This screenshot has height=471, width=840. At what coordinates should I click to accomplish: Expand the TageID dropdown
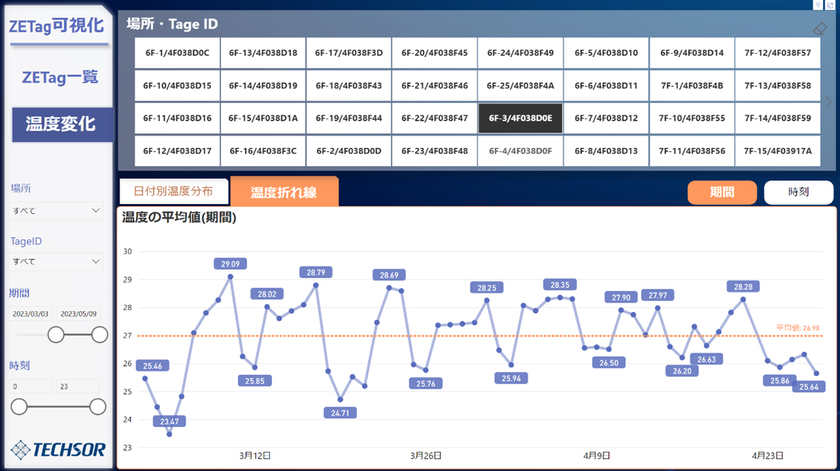click(x=56, y=261)
